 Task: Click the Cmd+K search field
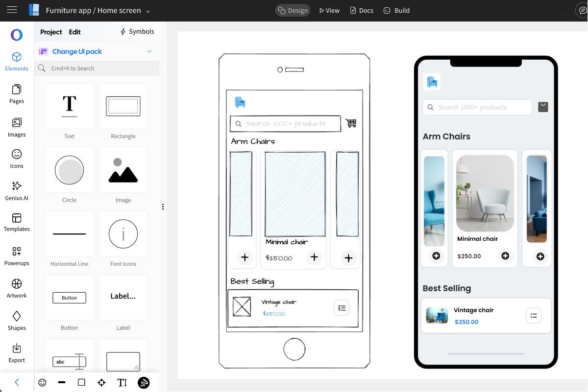tap(98, 69)
